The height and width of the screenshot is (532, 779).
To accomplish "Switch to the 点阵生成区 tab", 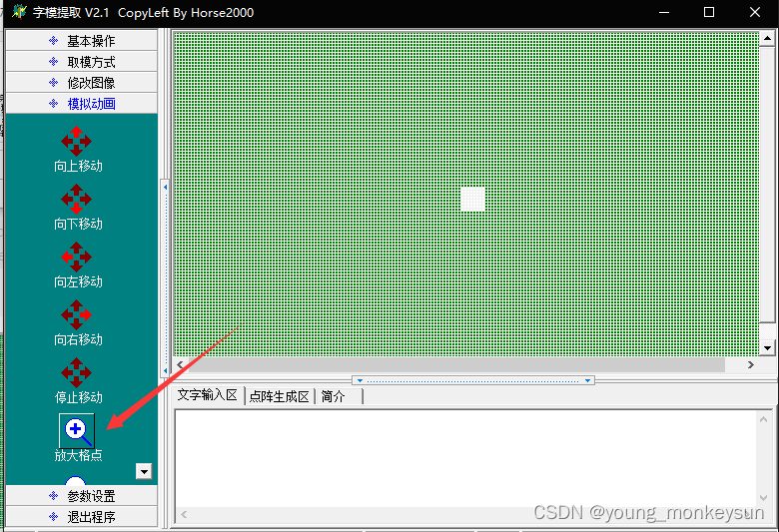I will (280, 396).
